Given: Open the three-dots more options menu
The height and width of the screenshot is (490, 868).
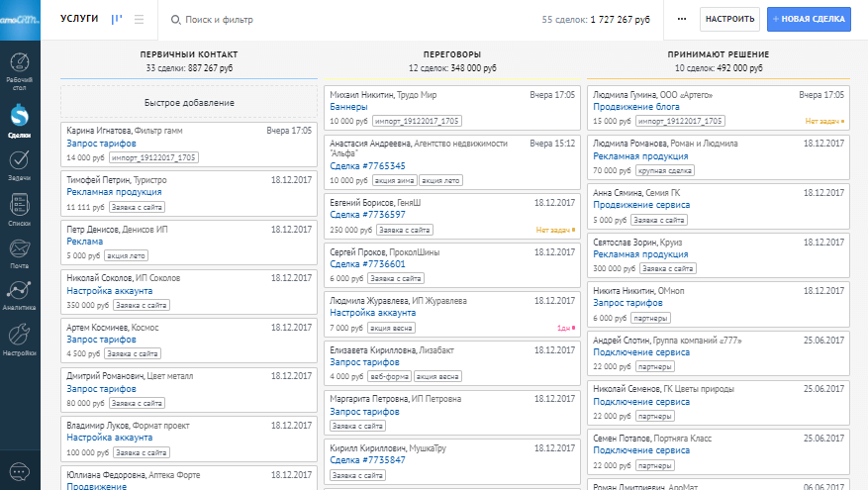Looking at the screenshot, I should [681, 19].
